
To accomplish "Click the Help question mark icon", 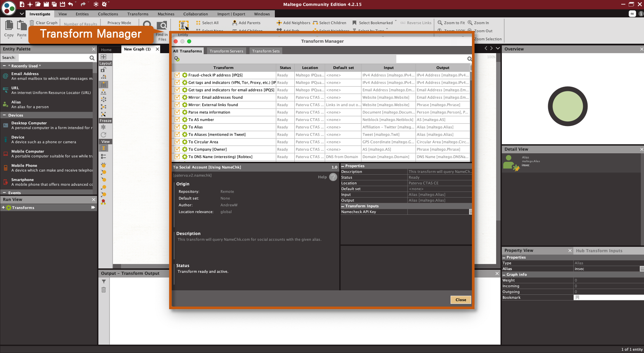I will point(333,177).
